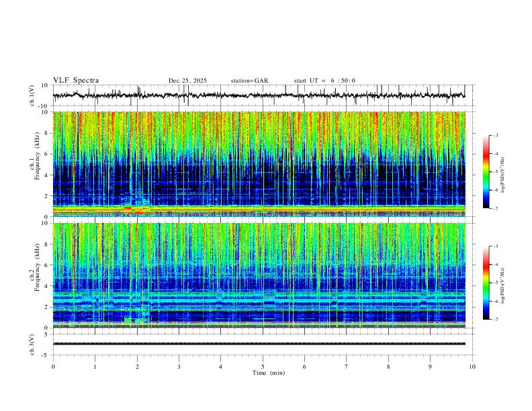Image resolution: width=532 pixels, height=411 pixels.
Task: Click the "8" label on the Time axis
Action: [x=388, y=367]
